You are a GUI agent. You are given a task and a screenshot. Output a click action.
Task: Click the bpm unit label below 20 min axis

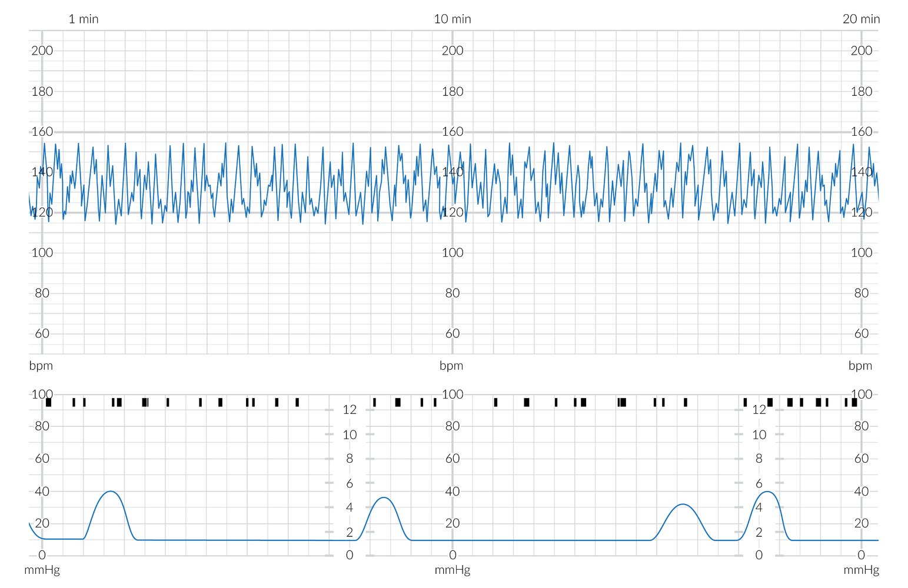tap(860, 366)
